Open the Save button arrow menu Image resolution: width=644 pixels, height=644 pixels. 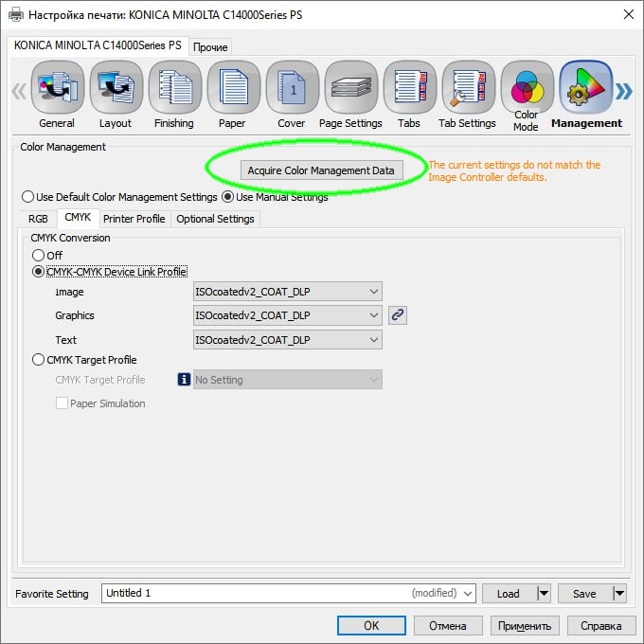pos(619,594)
